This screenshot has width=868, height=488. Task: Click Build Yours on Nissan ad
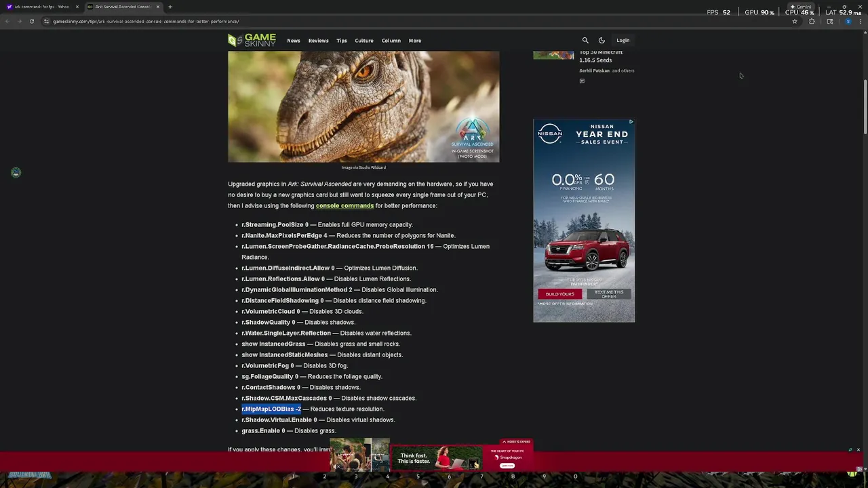tap(560, 294)
